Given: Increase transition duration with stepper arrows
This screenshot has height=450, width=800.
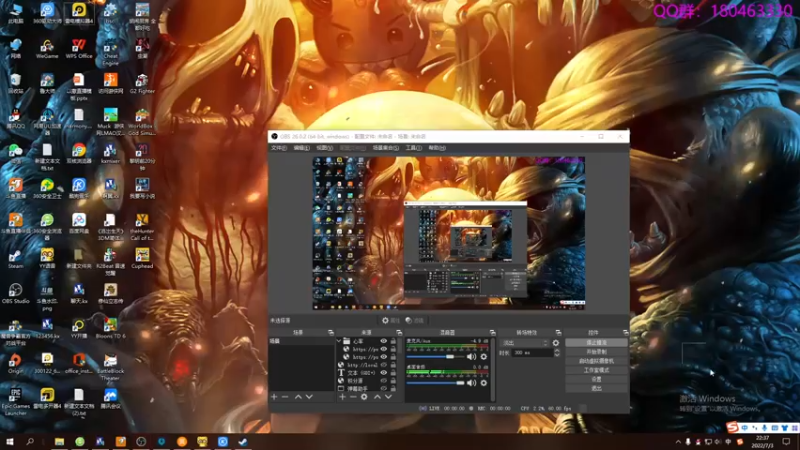Looking at the screenshot, I should (557, 351).
